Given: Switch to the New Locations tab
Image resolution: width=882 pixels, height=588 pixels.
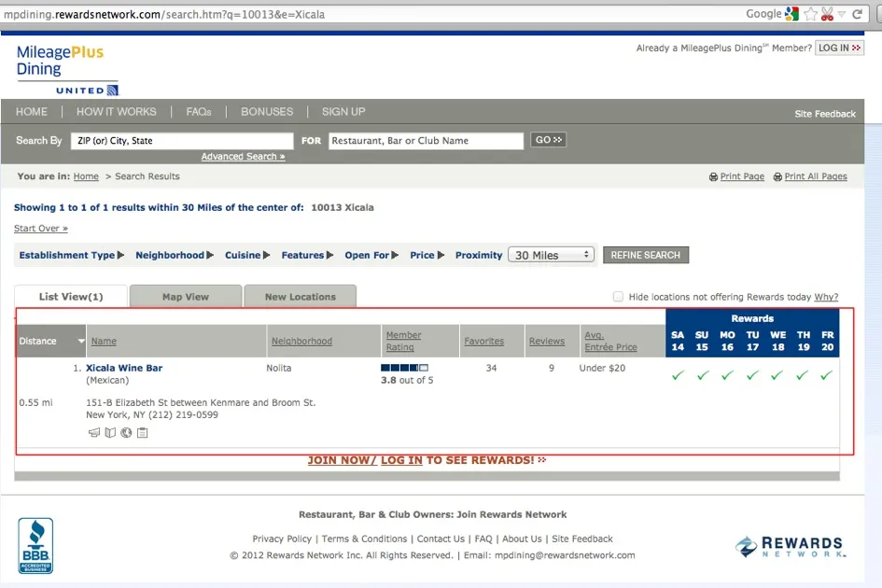Looking at the screenshot, I should 301,297.
